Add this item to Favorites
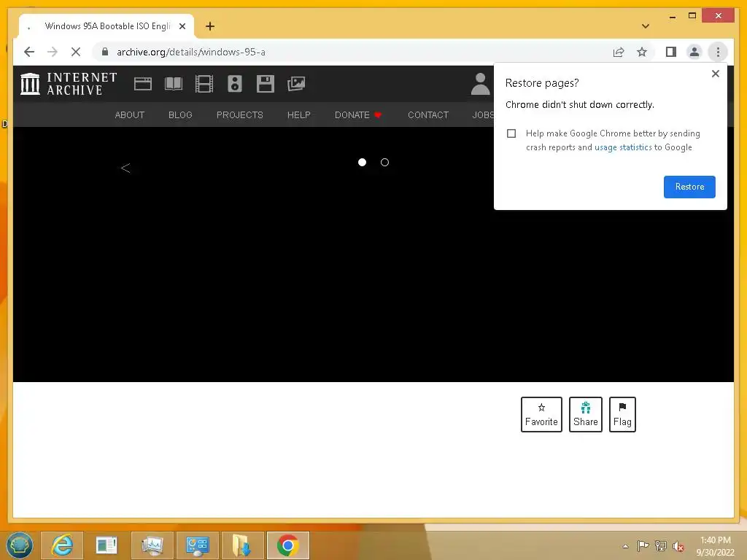Screen dimensions: 747x560 click(x=541, y=414)
